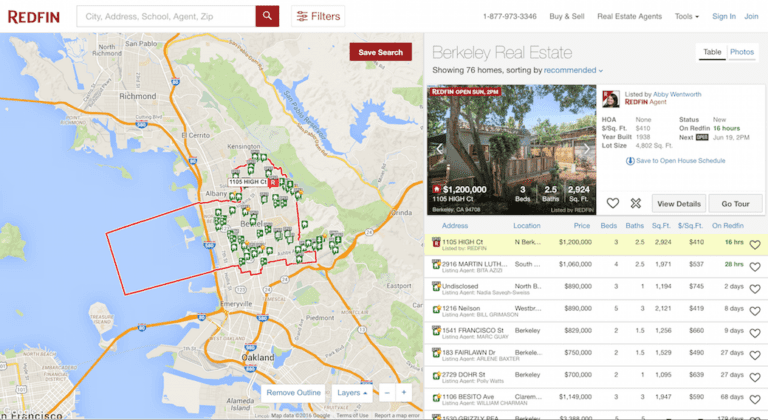Click Save to Open House Schedule link

(x=679, y=161)
